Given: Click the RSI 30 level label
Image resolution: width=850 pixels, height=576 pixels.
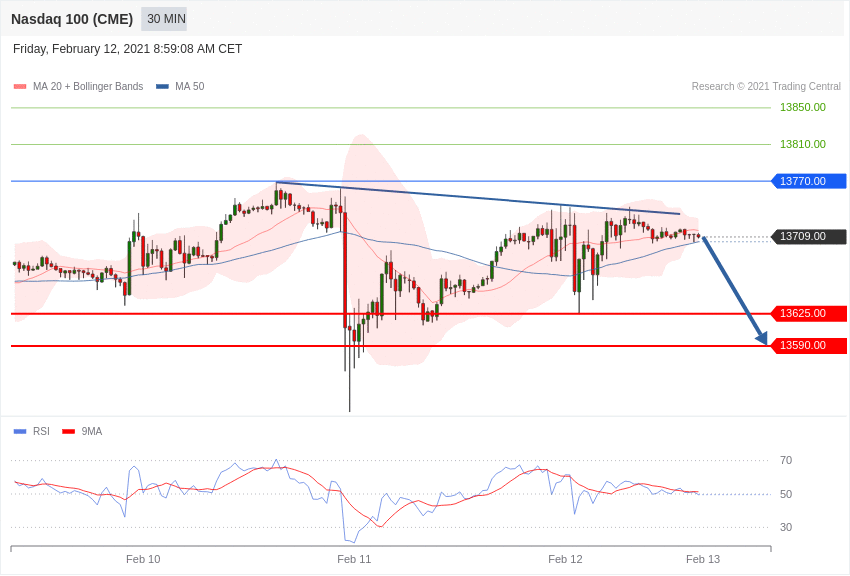Looking at the screenshot, I should 785,527.
